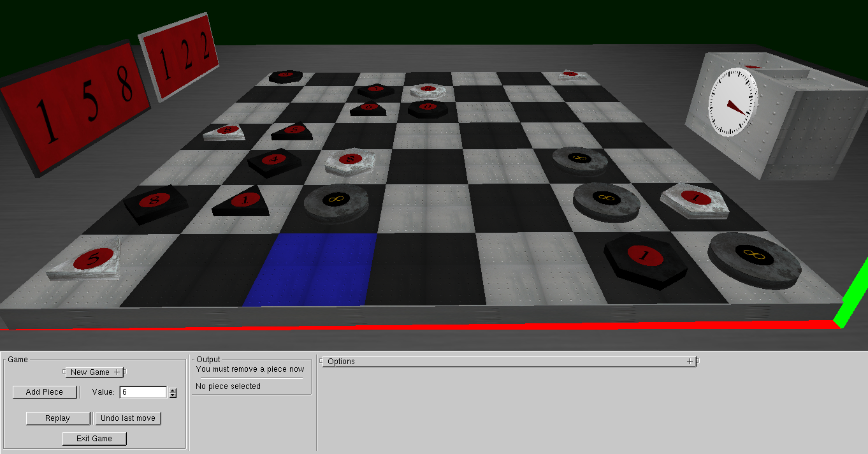Viewport: 868px width, 454px height.
Task: Click the analog game clock face
Action: [x=733, y=103]
